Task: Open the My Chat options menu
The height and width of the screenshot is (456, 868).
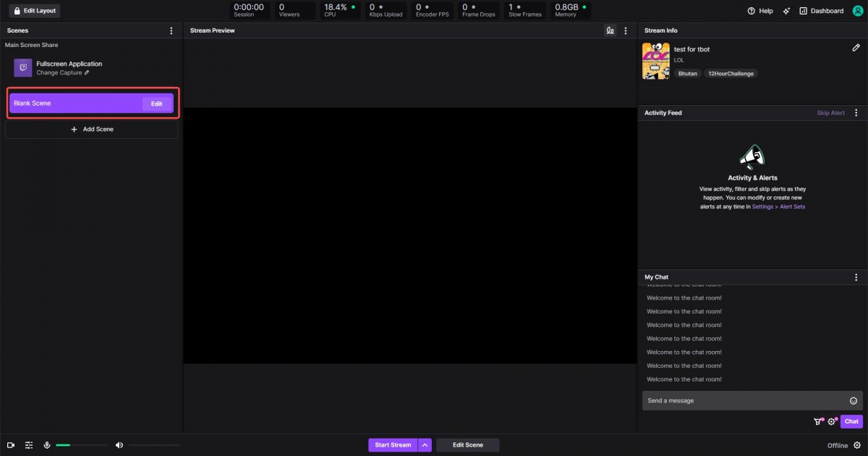Action: tap(856, 276)
